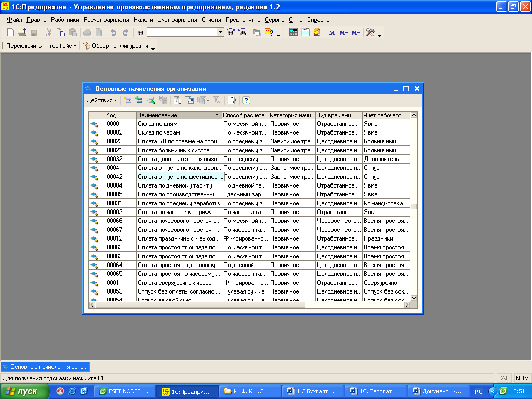This screenshot has width=532, height=399.
Task: Click the Paste clipboard icon
Action: tap(73, 32)
